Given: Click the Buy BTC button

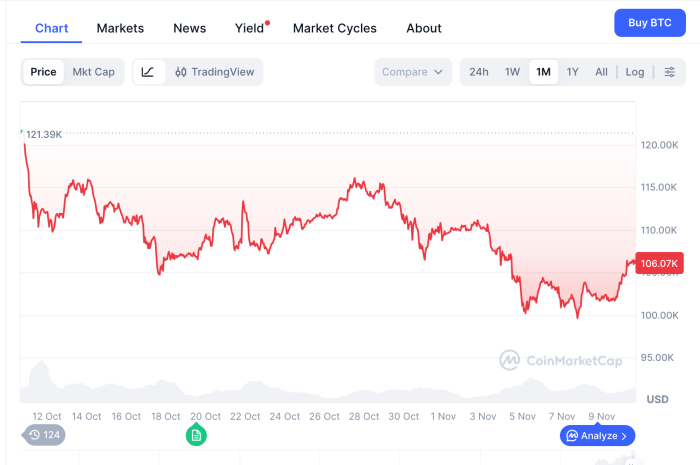Looking at the screenshot, I should (649, 23).
